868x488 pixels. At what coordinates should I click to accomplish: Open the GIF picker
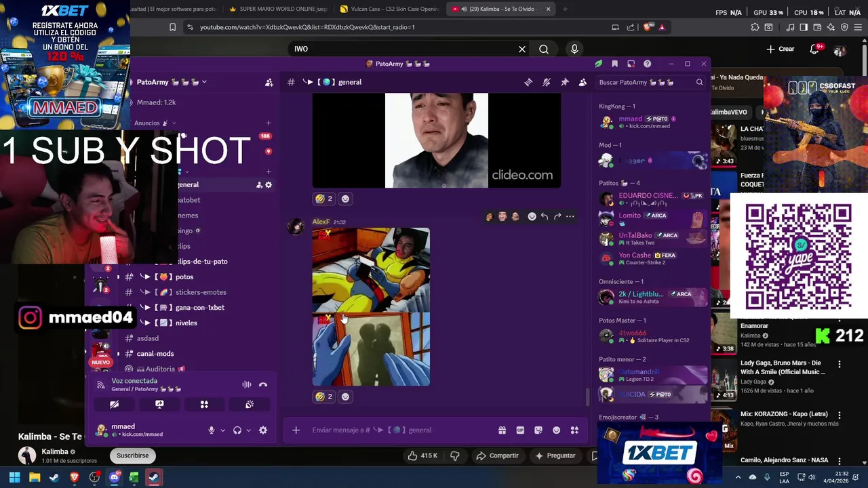[x=520, y=430]
